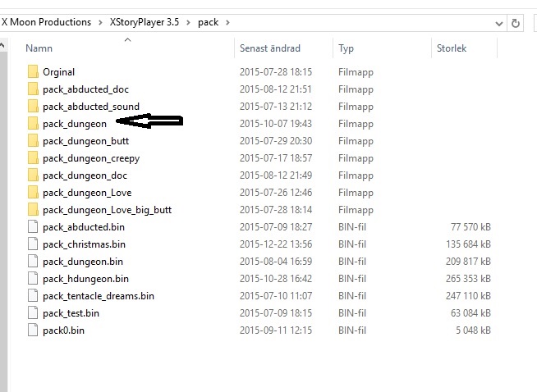The width and height of the screenshot is (537, 392).
Task: Select pack_dungeon_creepy folder name
Action: point(91,159)
